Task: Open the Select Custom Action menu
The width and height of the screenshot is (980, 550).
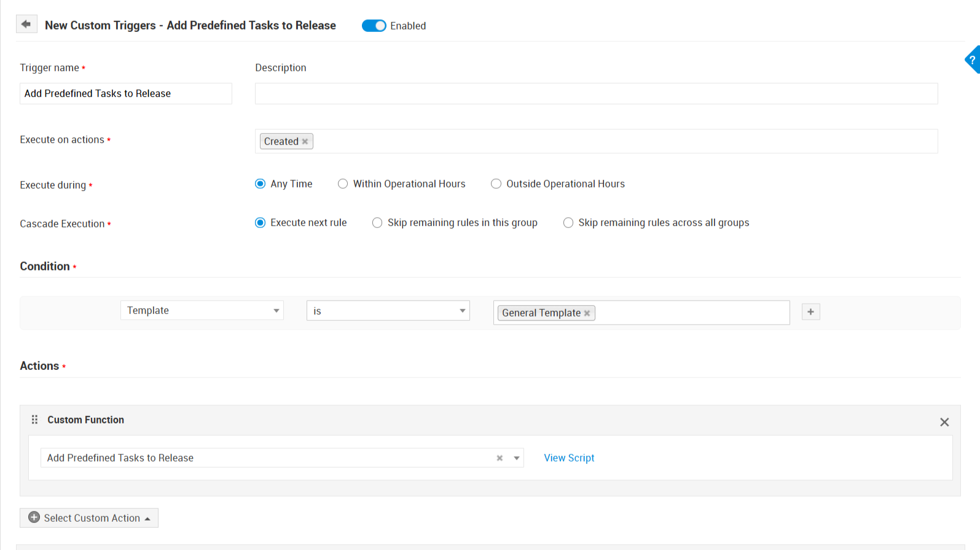Action: click(89, 518)
